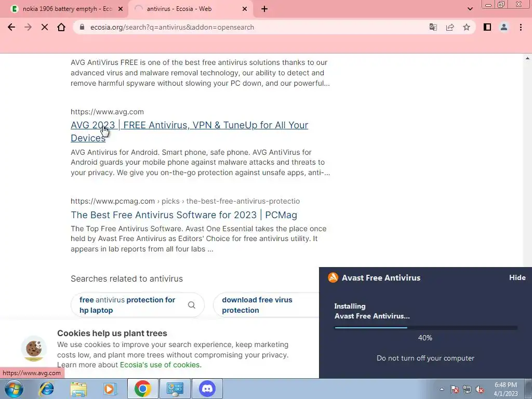Go back to the previous page
The height and width of the screenshot is (399, 532).
tap(11, 27)
